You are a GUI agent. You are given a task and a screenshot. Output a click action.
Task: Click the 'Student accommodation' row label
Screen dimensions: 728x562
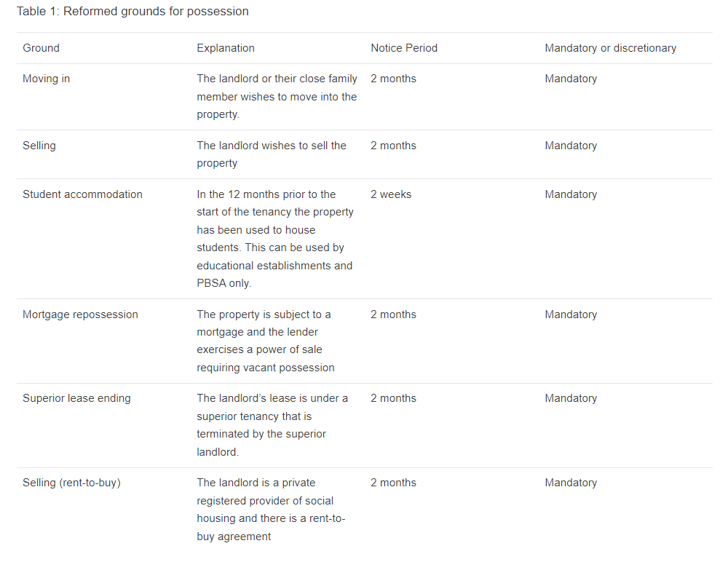82,194
